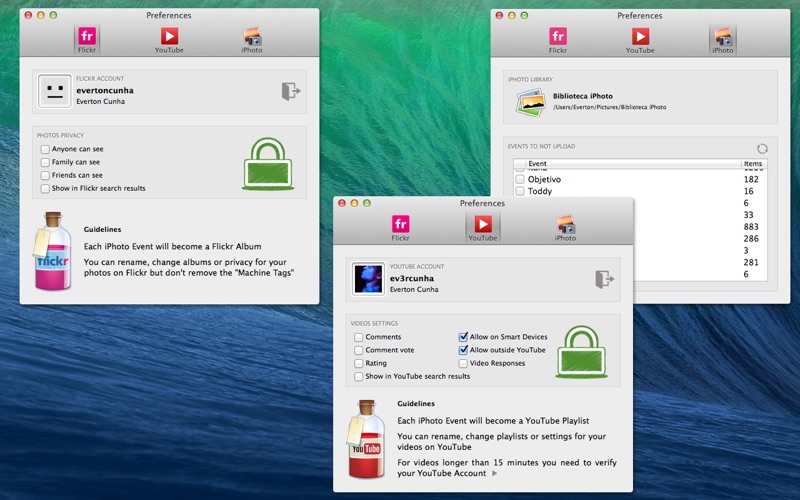Click the ev3rcunha YouTube username
The image size is (800, 500).
412,278
